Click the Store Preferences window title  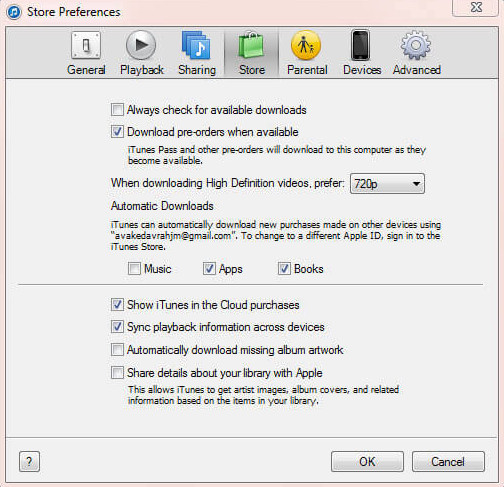[x=74, y=12]
